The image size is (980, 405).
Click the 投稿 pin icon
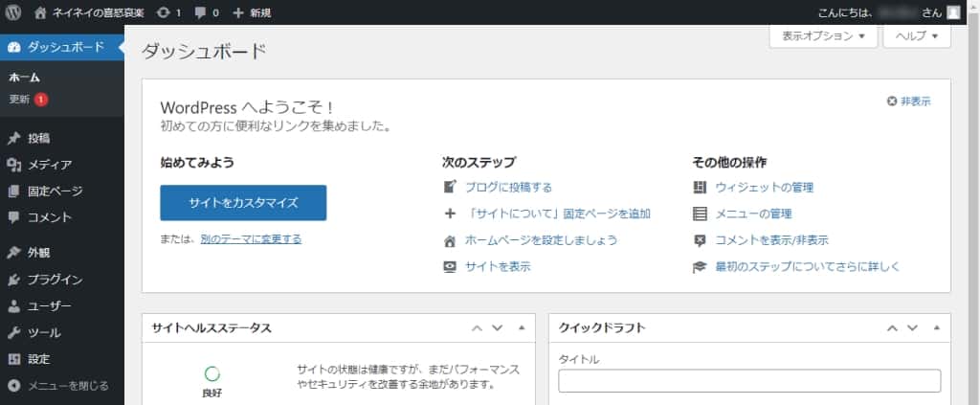(13, 139)
